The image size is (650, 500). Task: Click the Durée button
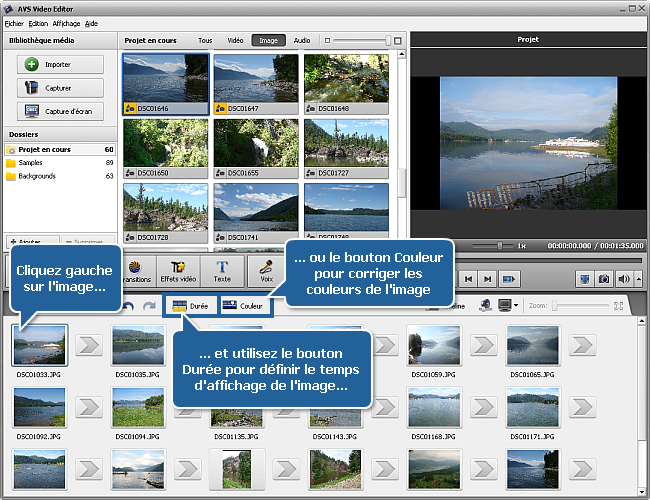190,304
